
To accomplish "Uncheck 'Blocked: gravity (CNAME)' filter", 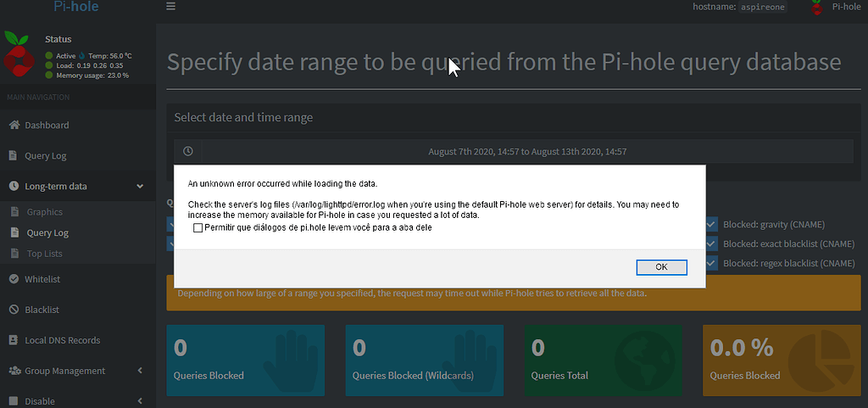I will pos(712,224).
